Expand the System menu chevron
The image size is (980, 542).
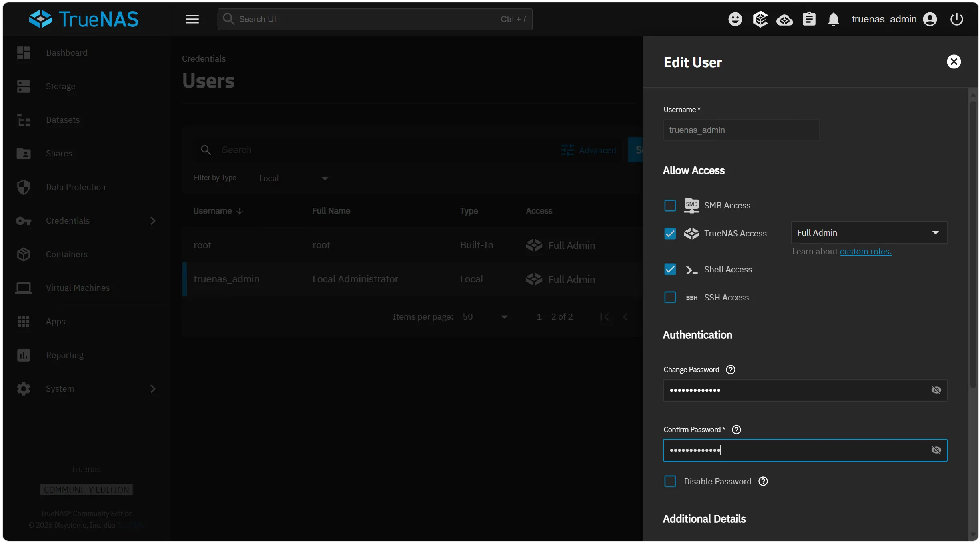(153, 389)
